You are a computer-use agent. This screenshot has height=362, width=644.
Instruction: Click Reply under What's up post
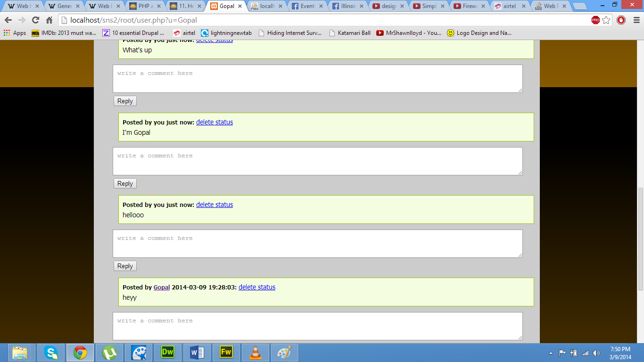[x=125, y=101]
